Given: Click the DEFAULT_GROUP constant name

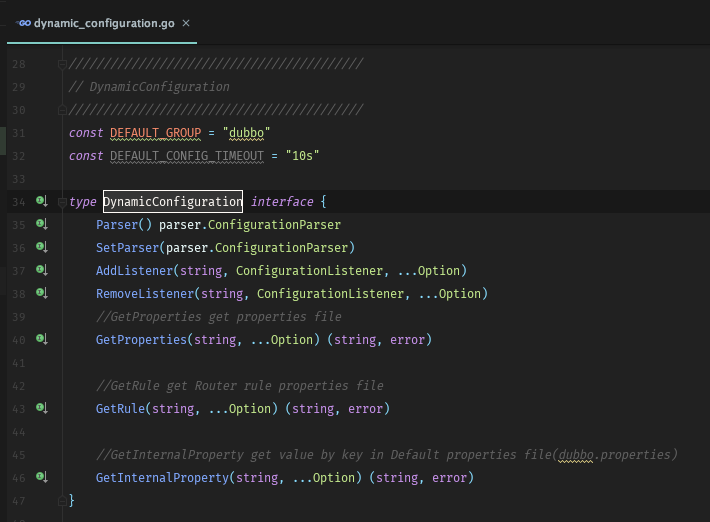Looking at the screenshot, I should pos(155,133).
